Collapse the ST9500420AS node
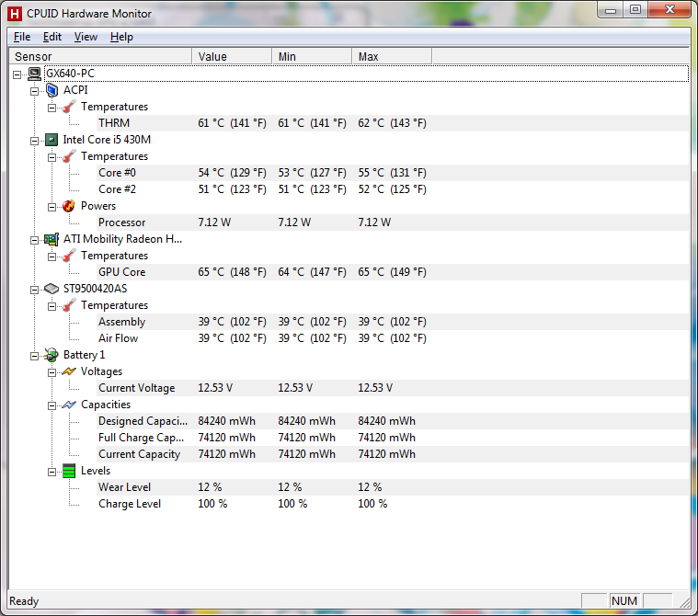Screen dimensions: 698x616 [34, 290]
